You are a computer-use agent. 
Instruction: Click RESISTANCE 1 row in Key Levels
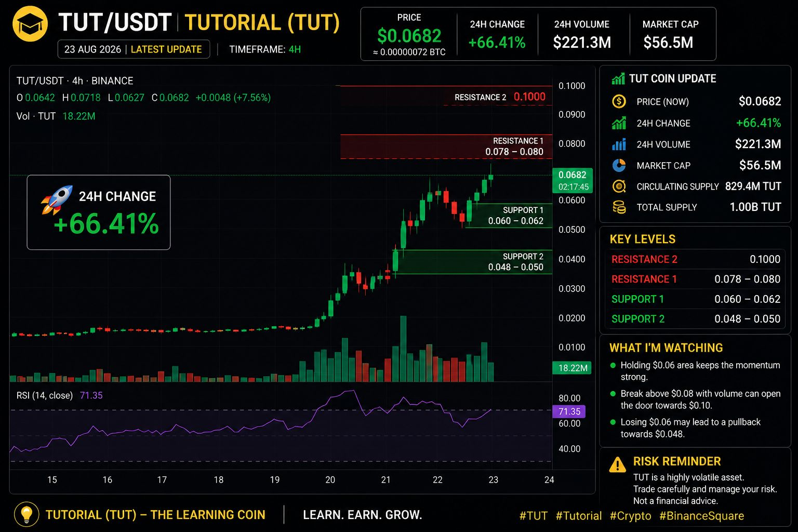(696, 279)
